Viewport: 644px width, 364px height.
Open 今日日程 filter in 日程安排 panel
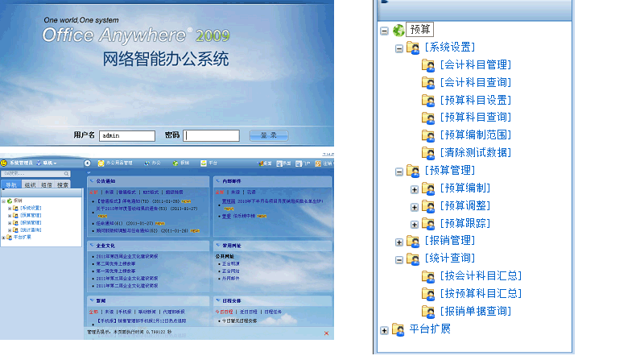[x=225, y=312]
